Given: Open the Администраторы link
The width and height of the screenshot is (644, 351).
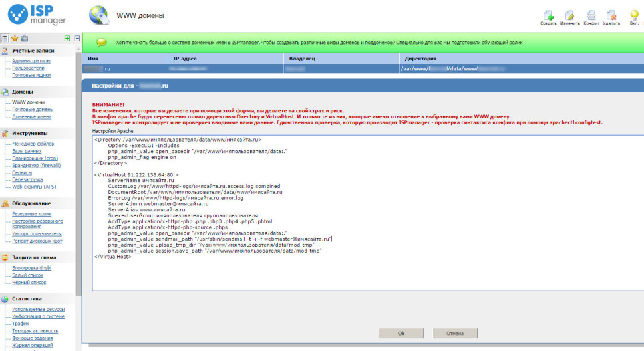Looking at the screenshot, I should [31, 61].
